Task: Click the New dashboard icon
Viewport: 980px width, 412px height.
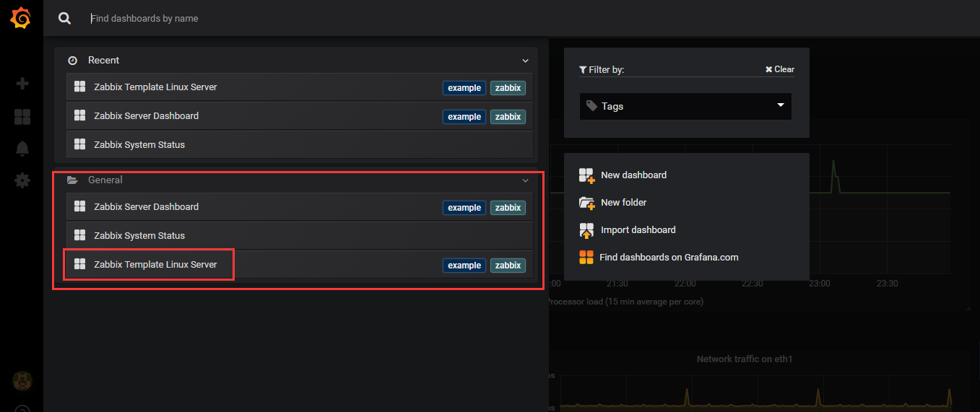Action: 586,175
